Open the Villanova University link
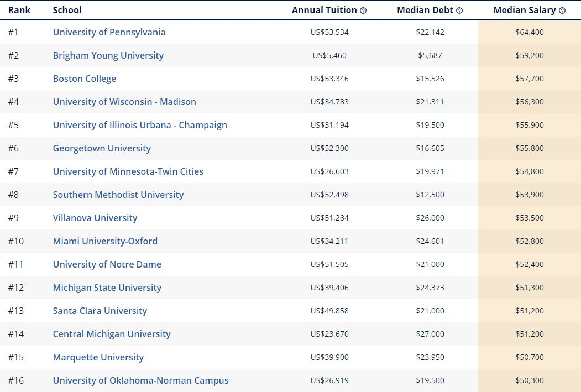 tap(95, 218)
